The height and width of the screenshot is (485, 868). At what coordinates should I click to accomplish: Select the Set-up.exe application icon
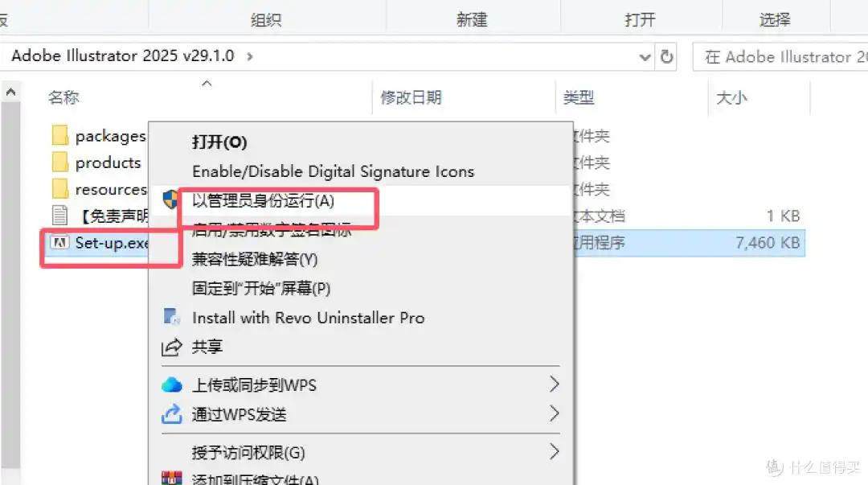59,243
